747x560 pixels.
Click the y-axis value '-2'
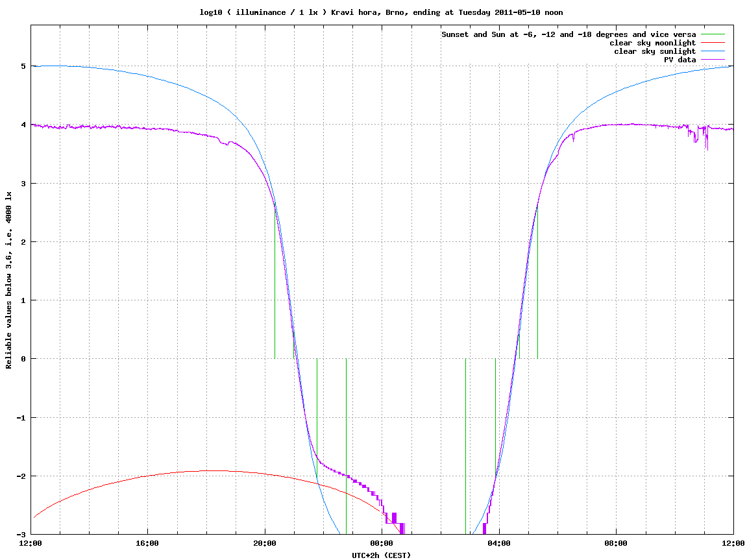tap(21, 476)
